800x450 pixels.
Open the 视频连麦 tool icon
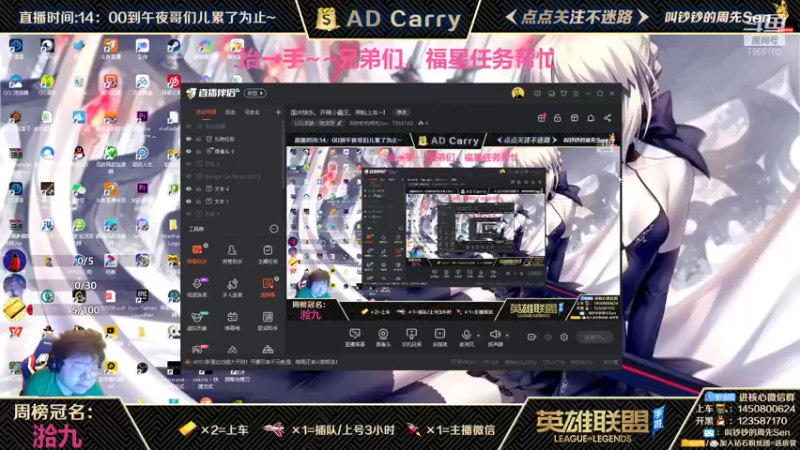[x=196, y=287]
